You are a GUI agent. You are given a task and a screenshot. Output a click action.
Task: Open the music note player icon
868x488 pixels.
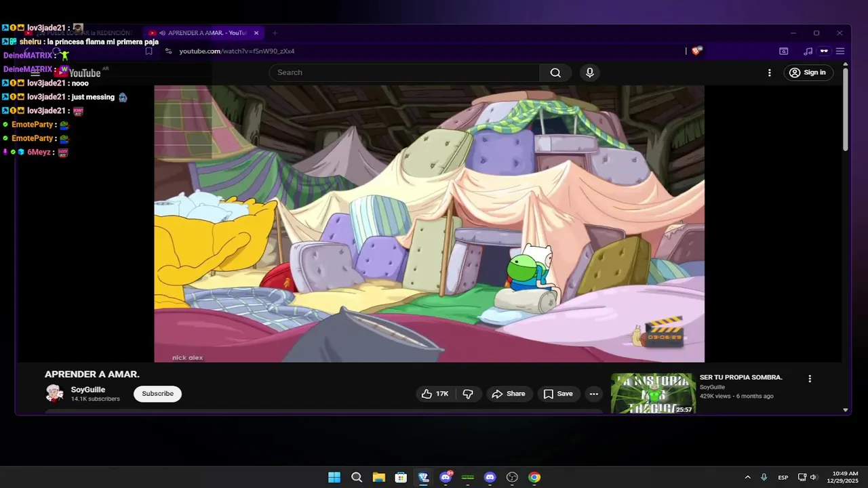coord(808,51)
